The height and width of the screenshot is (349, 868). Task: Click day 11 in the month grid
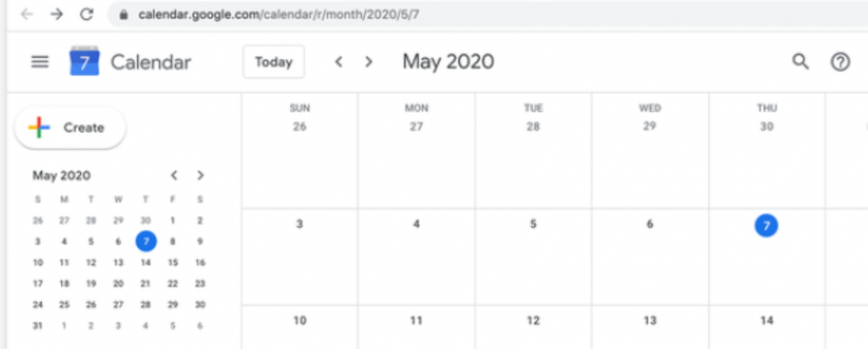coord(417,321)
